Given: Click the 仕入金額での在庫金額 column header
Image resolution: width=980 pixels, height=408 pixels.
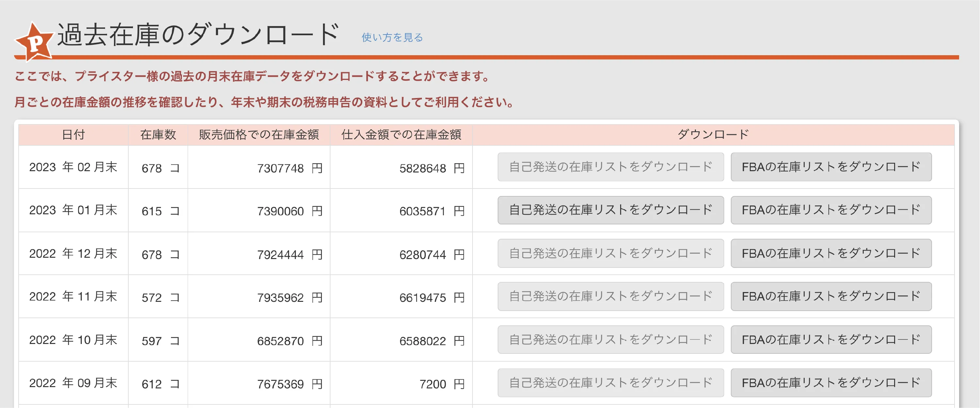Looking at the screenshot, I should (x=401, y=135).
